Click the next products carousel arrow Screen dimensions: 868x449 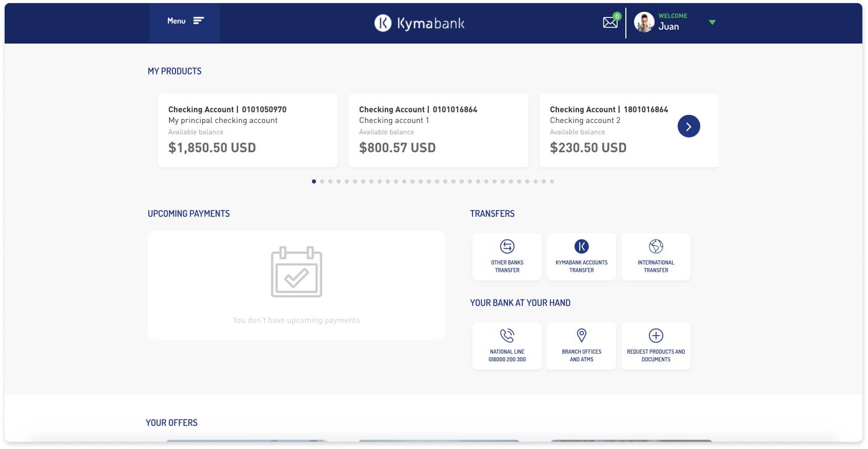pos(688,126)
